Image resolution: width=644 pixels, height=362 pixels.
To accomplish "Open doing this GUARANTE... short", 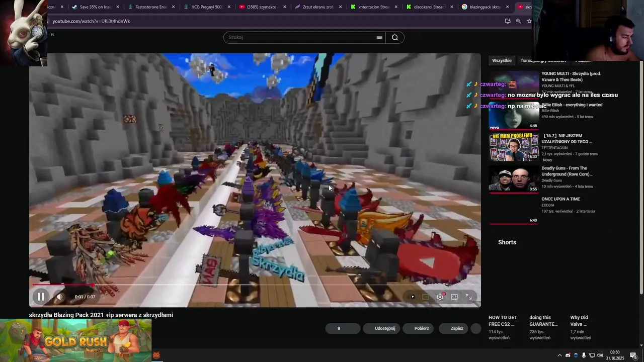I will pyautogui.click(x=543, y=321).
